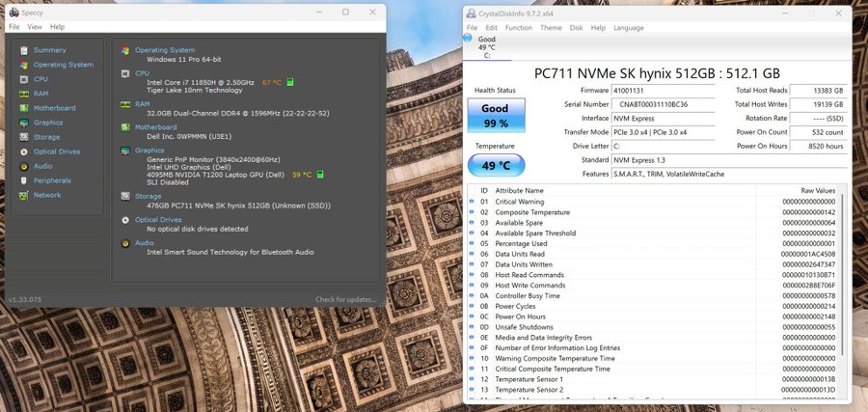This screenshot has height=412, width=868.
Task: Click the 49 °C temperature button
Action: 495,165
